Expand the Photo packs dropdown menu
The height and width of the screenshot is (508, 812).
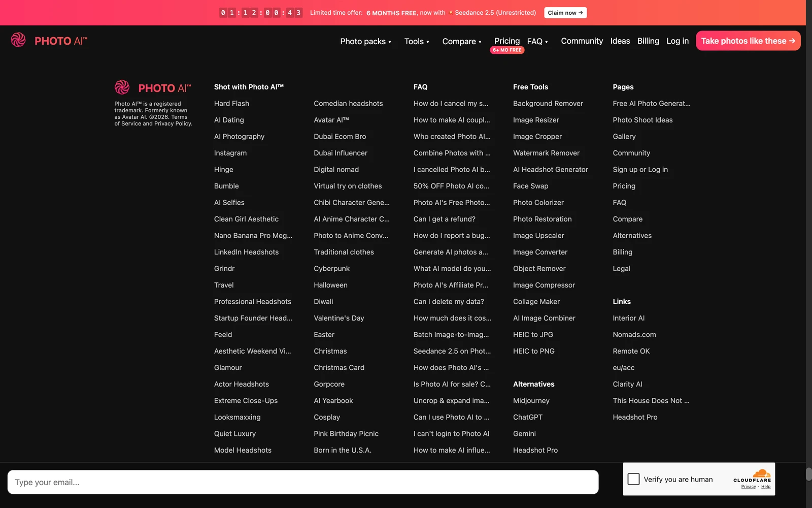365,42
